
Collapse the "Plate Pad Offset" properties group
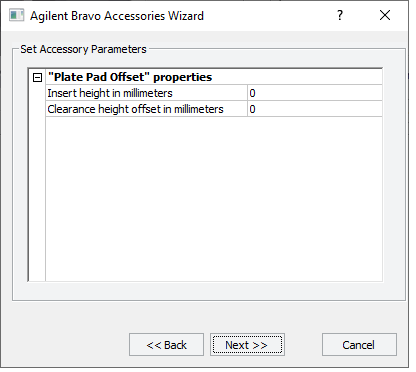[x=37, y=78]
